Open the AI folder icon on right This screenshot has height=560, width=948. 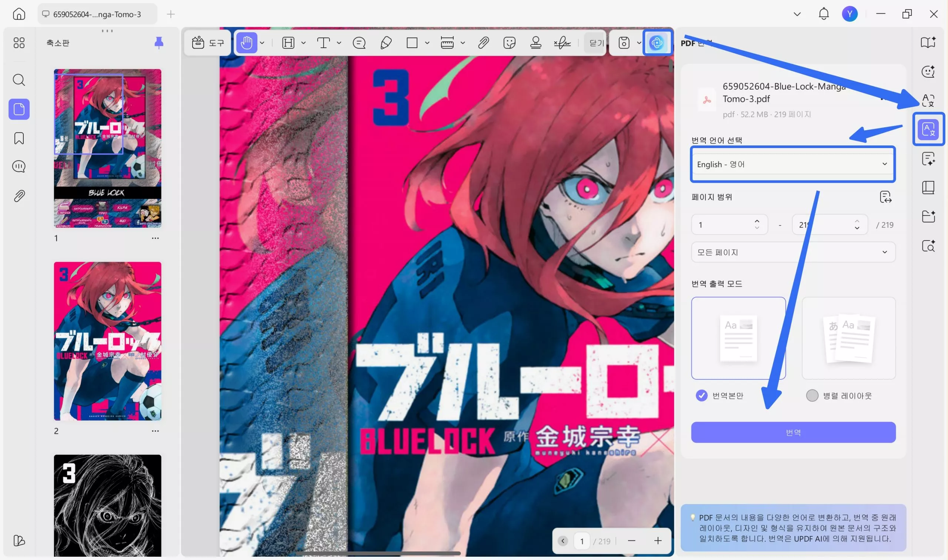point(928,217)
